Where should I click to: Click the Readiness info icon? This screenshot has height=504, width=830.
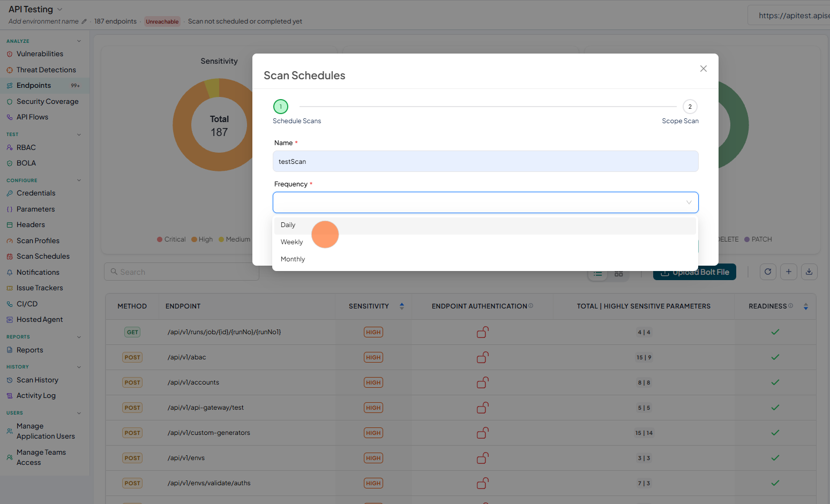pyautogui.click(x=791, y=306)
